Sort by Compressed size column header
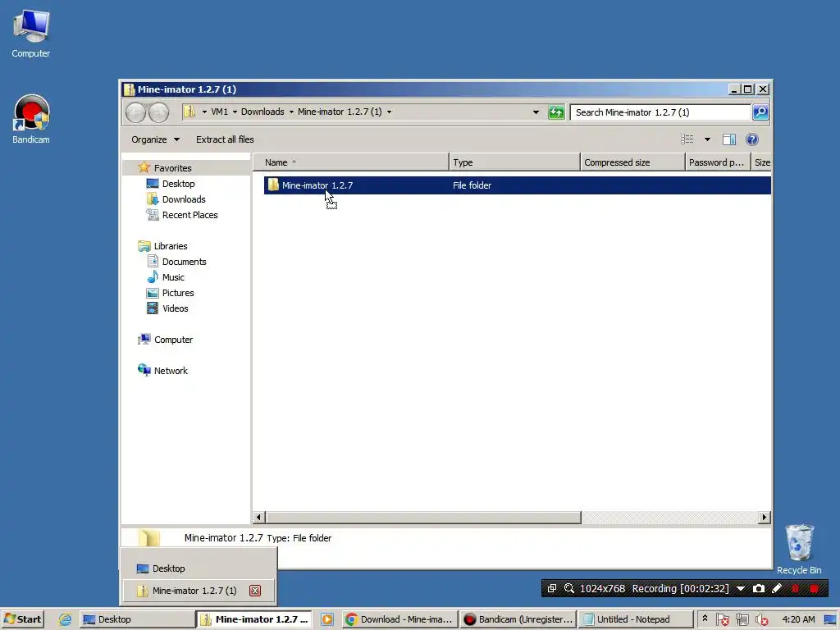 coord(632,162)
